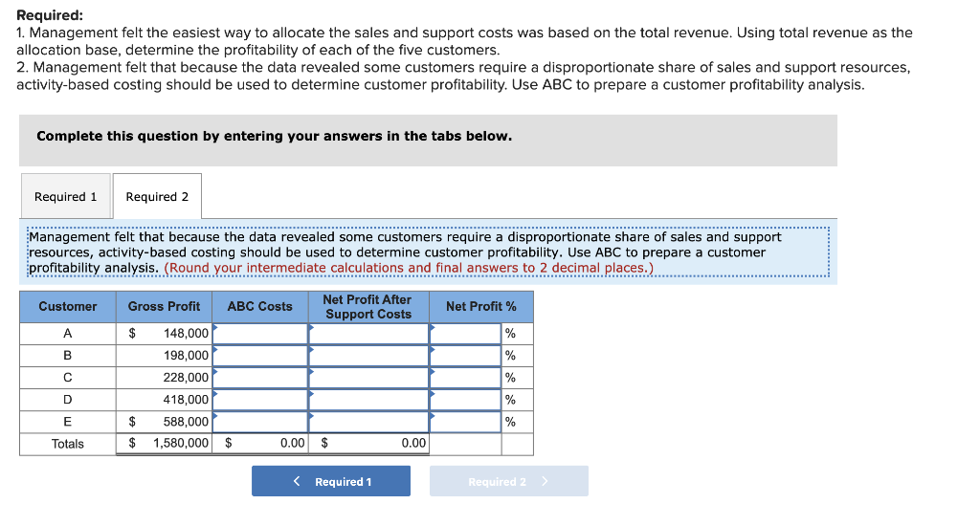The width and height of the screenshot is (980, 526).
Task: Click the Totals row label
Action: [x=68, y=444]
